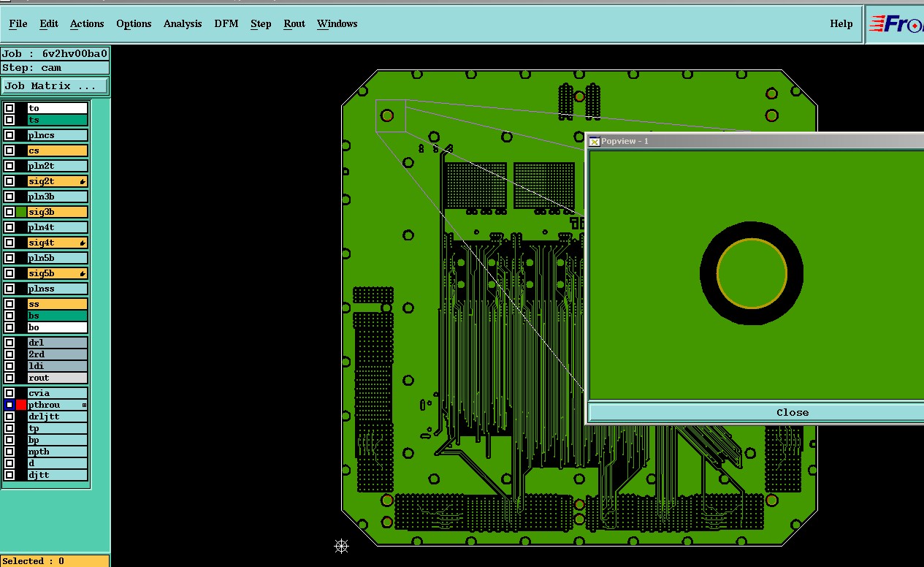The width and height of the screenshot is (924, 567).
Task: Enable the plncs layer checkbox
Action: (9, 135)
